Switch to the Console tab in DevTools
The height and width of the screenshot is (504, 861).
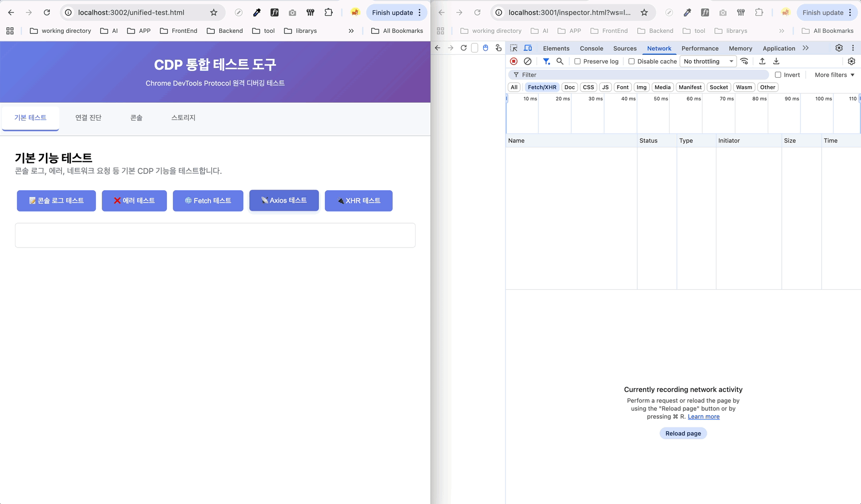tap(591, 48)
